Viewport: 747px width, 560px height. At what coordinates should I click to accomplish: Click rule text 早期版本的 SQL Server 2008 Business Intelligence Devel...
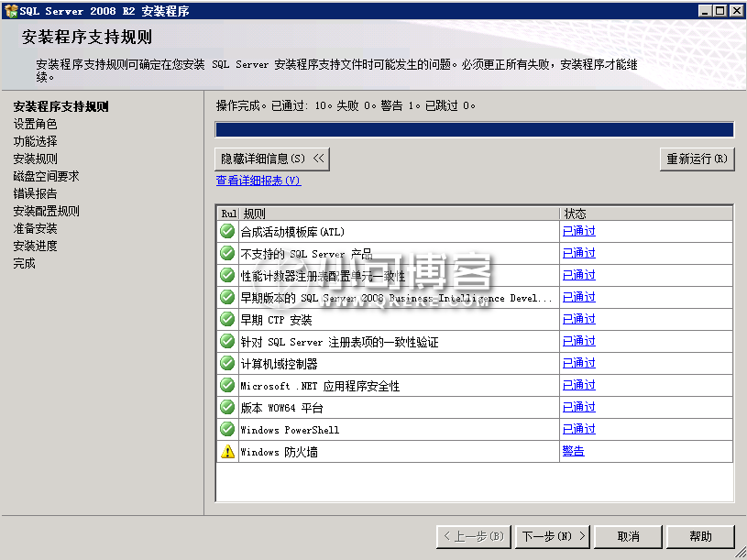(396, 298)
